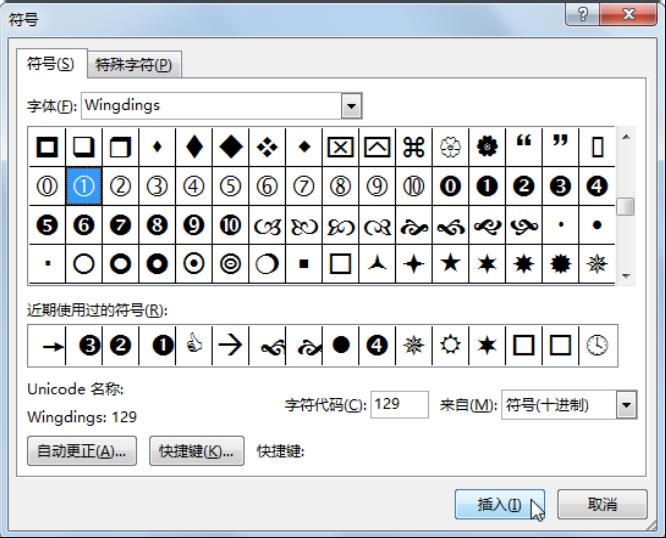Pick the command key ⌘ symbol
666x538 pixels.
click(x=413, y=147)
